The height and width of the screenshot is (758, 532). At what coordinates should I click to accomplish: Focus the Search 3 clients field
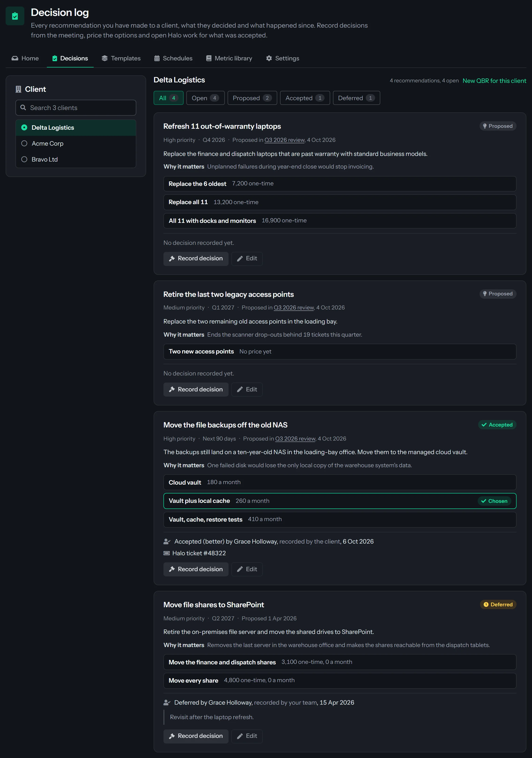coord(76,108)
